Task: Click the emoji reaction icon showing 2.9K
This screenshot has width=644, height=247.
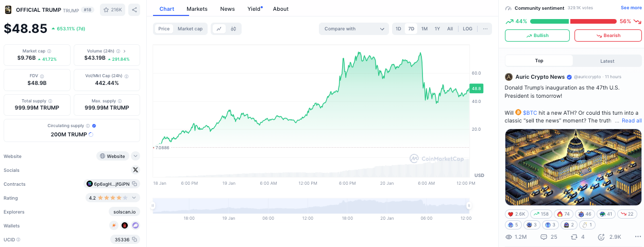Action: (601, 237)
